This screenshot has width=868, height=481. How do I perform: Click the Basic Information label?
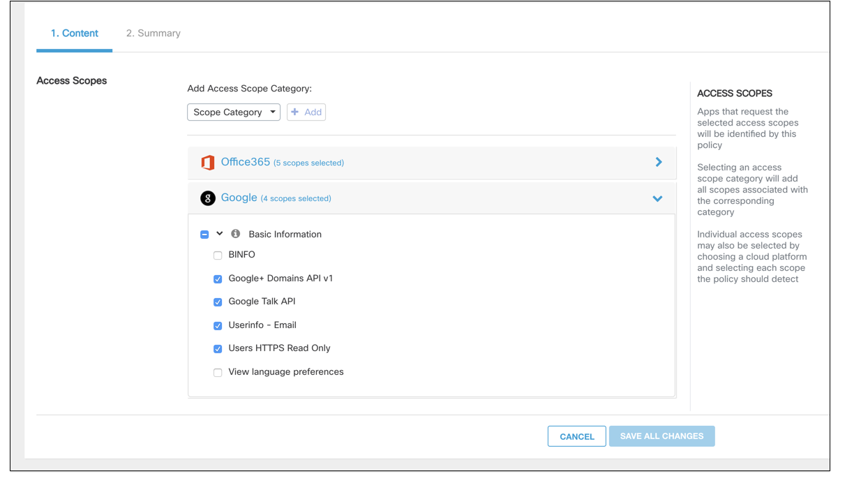[285, 234]
